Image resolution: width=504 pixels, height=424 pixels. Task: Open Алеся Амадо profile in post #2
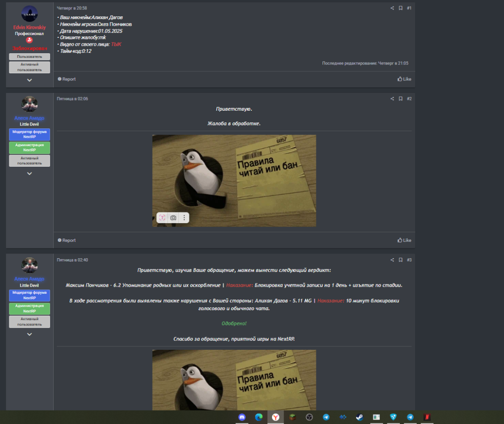pos(29,118)
